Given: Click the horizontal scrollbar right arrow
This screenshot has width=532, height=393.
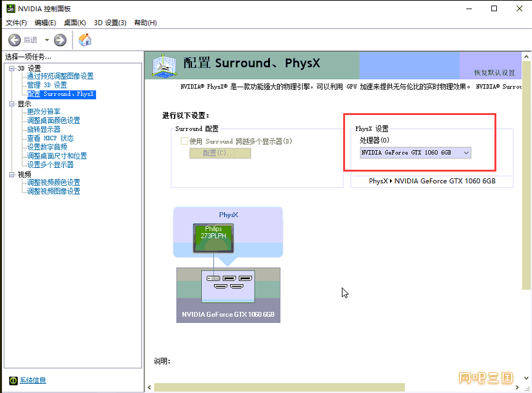Looking at the screenshot, I should [x=517, y=387].
